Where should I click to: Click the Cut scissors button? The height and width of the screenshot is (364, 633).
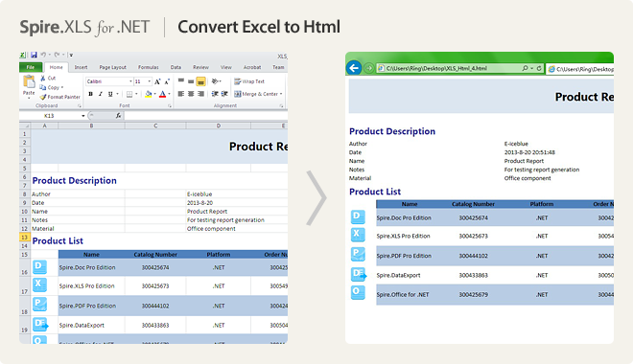click(48, 78)
